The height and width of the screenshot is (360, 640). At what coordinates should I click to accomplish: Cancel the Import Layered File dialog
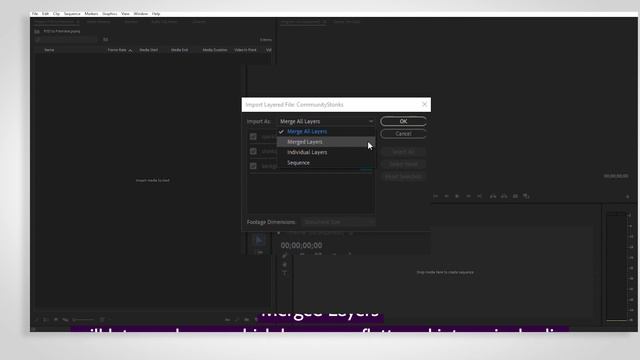(x=403, y=133)
